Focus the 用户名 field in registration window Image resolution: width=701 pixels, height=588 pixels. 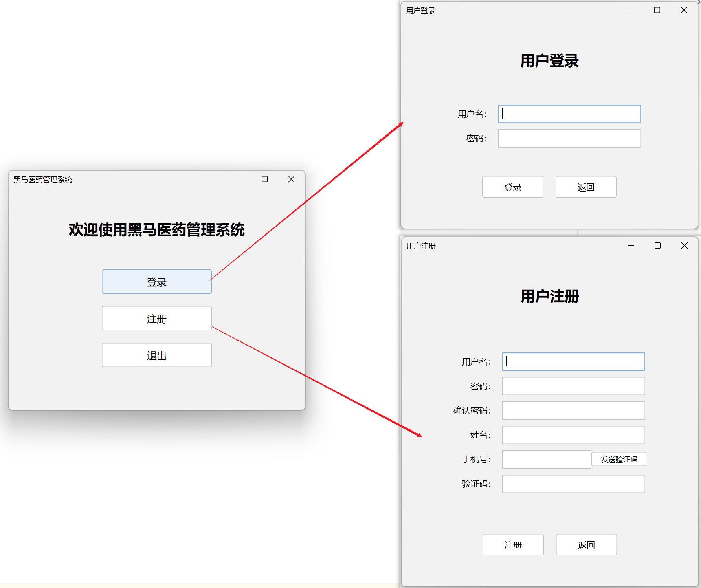[x=573, y=362]
